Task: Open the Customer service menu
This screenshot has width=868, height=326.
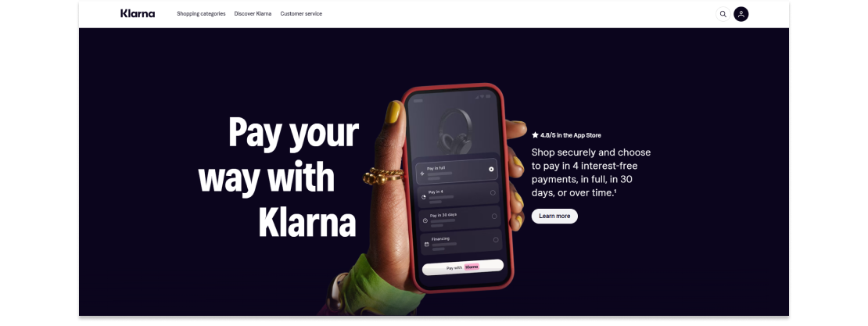Action: 301,14
